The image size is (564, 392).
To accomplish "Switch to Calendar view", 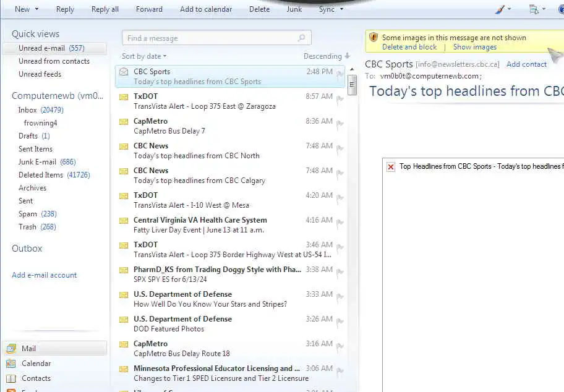I will point(36,363).
